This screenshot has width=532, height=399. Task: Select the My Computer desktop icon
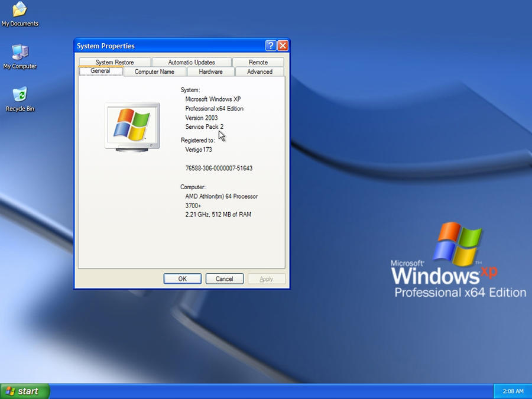(x=20, y=57)
